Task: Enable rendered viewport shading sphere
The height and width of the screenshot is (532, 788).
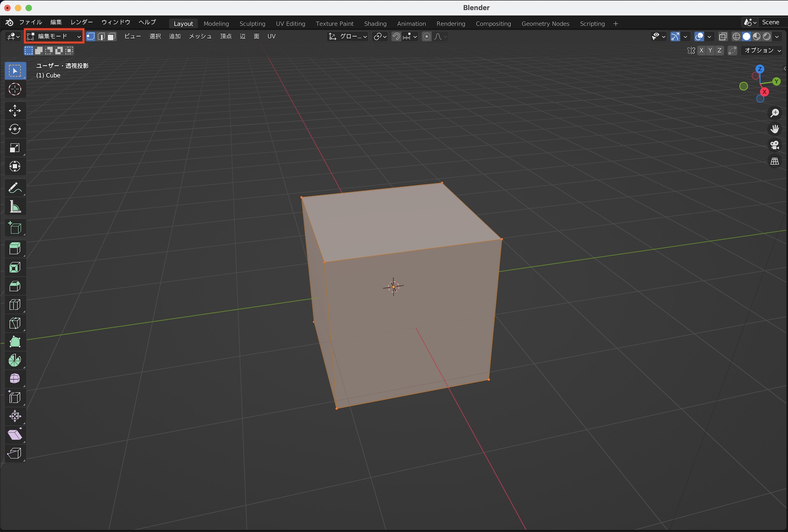Action: [x=767, y=36]
